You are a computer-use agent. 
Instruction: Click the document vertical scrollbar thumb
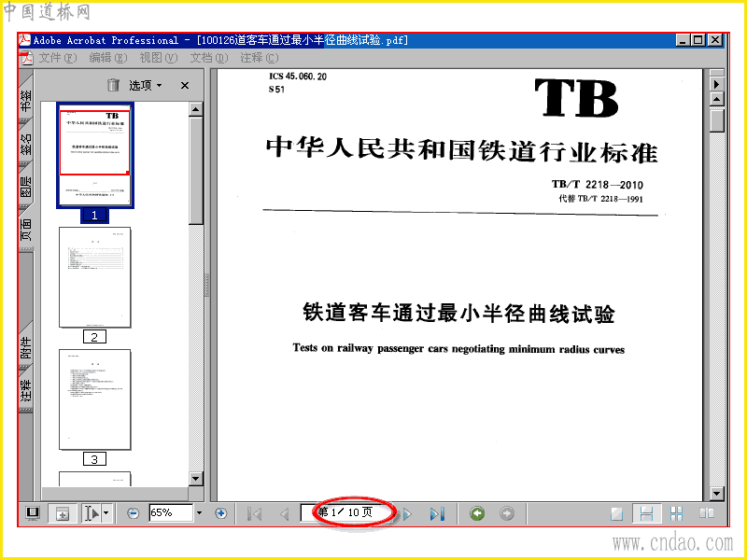(716, 120)
